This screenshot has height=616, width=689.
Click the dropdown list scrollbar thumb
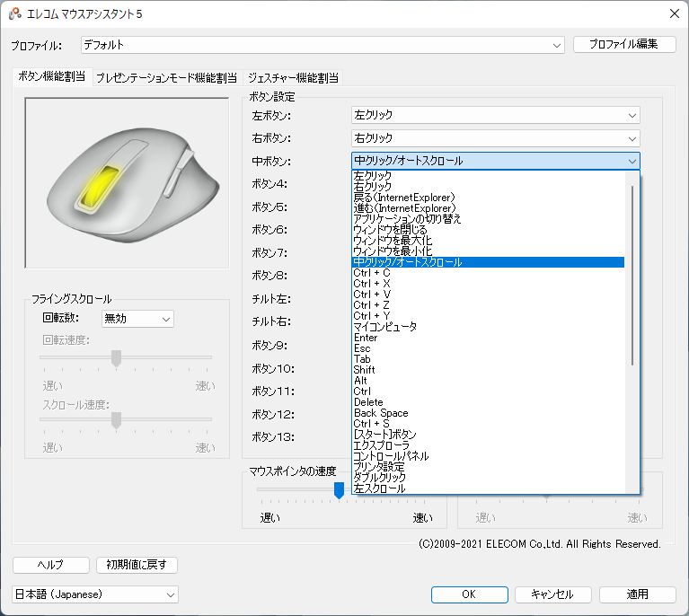(x=632, y=276)
